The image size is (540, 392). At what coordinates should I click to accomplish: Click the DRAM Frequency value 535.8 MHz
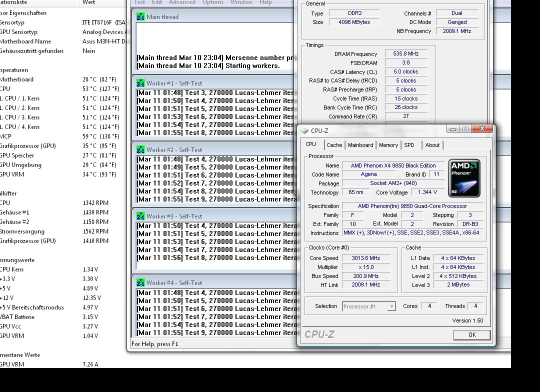406,53
